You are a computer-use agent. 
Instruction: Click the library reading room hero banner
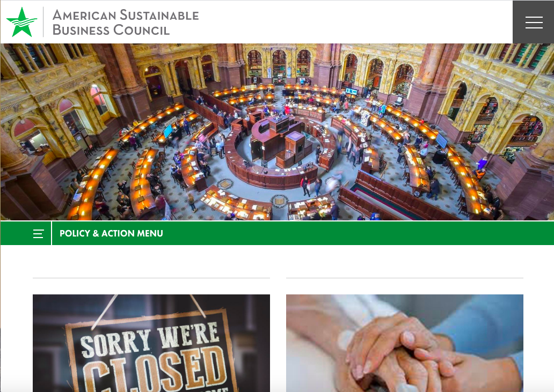(x=277, y=132)
